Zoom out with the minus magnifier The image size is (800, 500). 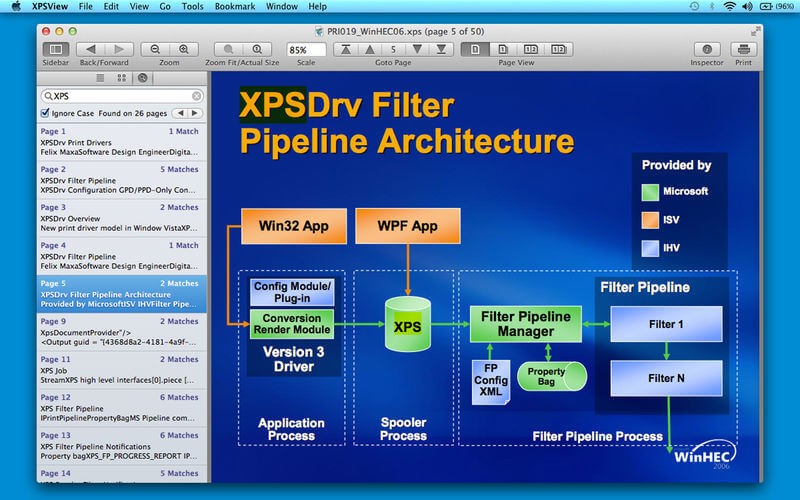point(156,49)
